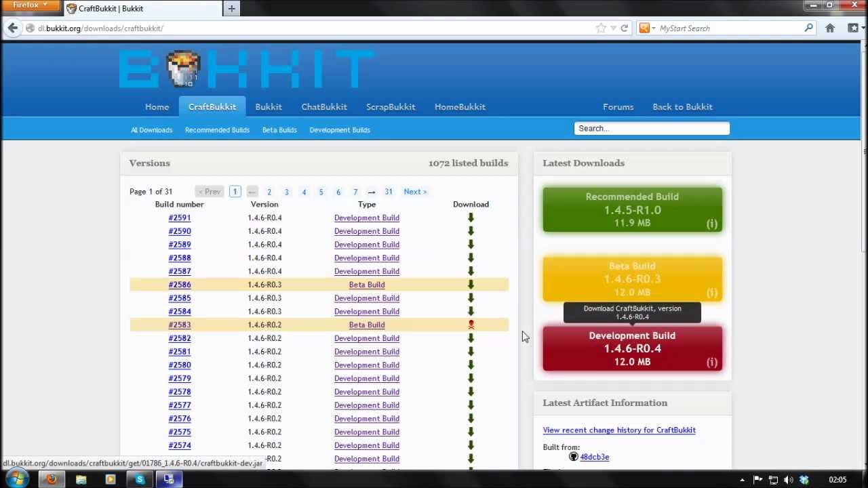Viewport: 868px width, 488px height.
Task: Open a new tab with plus button
Action: point(232,8)
